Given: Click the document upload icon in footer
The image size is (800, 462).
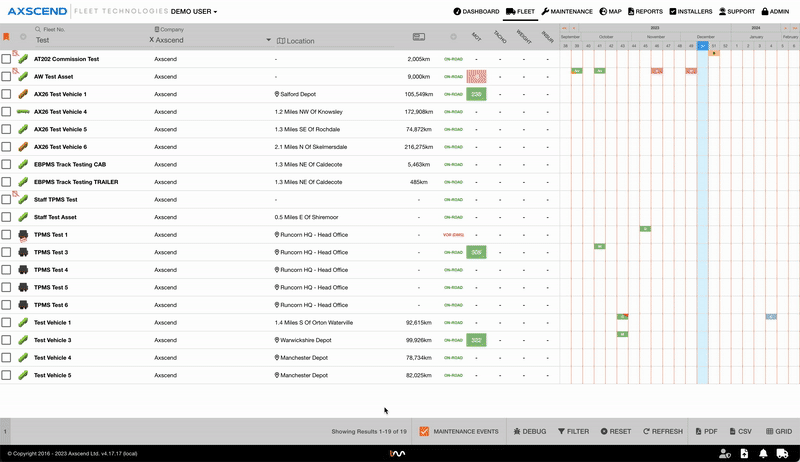Looking at the screenshot, I should pos(744,454).
